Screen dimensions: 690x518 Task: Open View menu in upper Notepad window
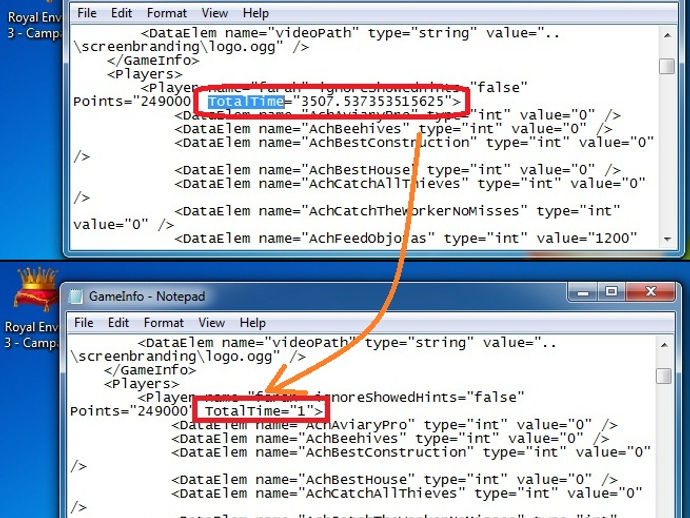pos(215,13)
